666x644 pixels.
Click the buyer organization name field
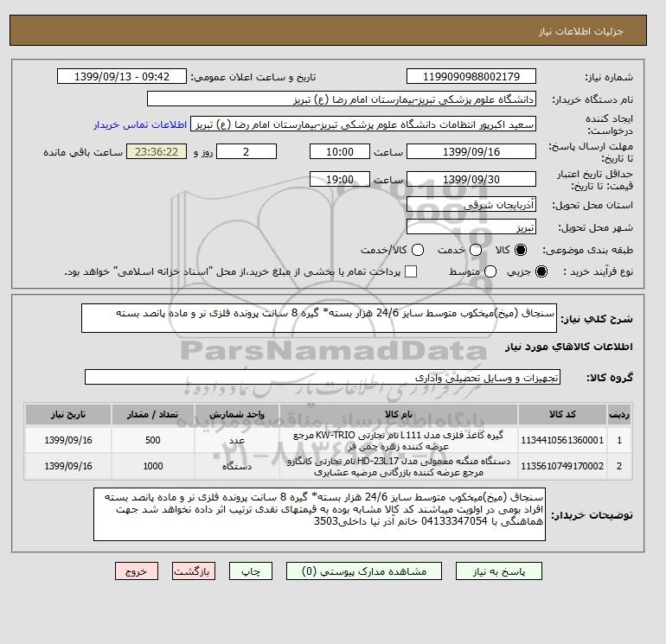[342, 99]
